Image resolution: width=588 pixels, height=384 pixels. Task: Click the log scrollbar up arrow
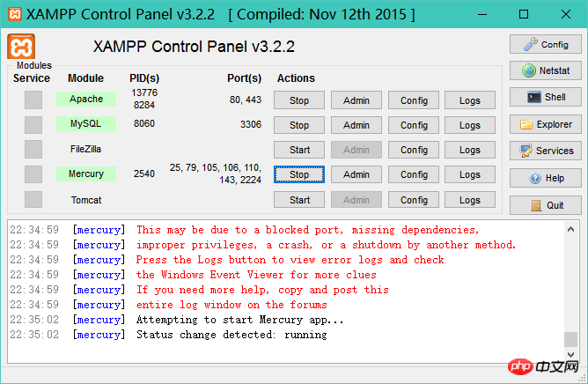click(570, 229)
